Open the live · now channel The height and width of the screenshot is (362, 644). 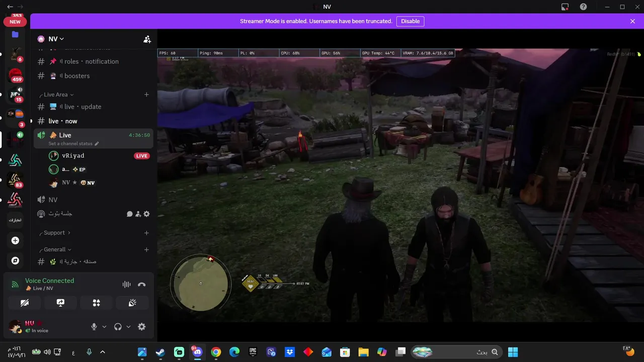point(94,121)
